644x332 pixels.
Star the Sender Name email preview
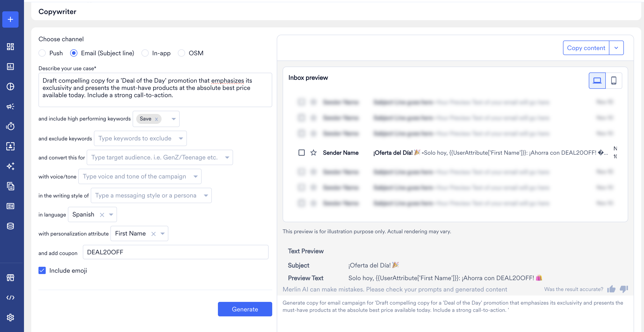pos(313,153)
